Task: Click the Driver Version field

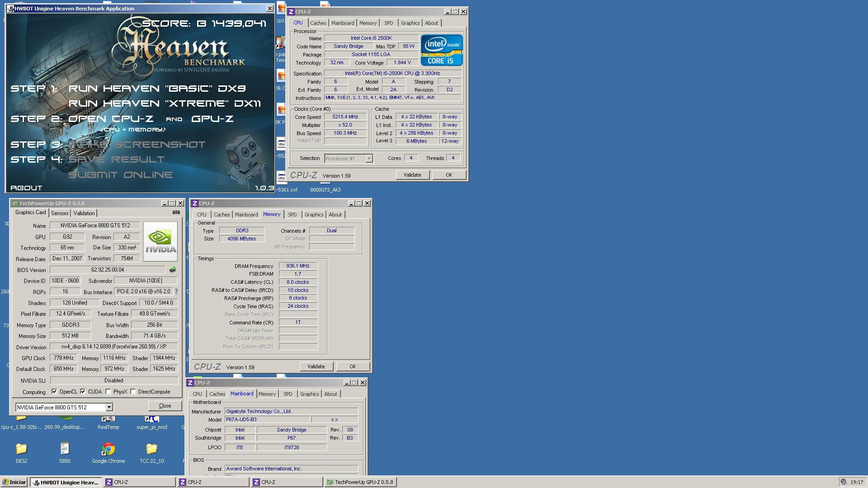Action: [x=114, y=347]
